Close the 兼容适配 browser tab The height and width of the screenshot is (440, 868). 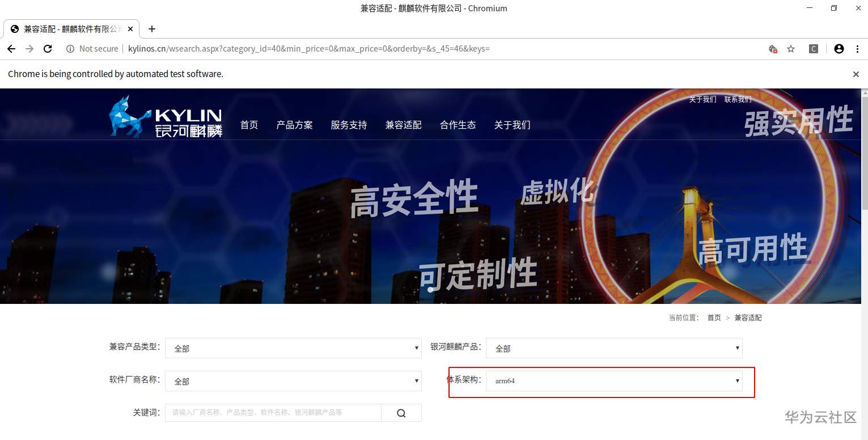click(x=130, y=29)
